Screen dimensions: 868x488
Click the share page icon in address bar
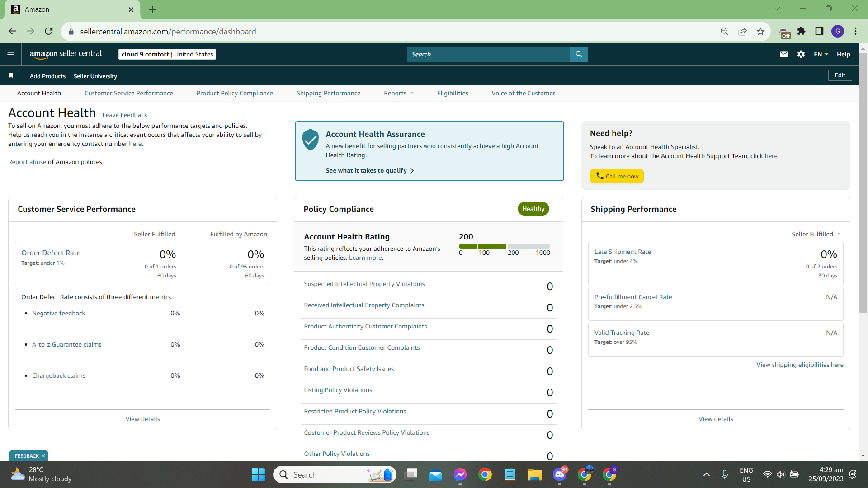click(x=742, y=31)
